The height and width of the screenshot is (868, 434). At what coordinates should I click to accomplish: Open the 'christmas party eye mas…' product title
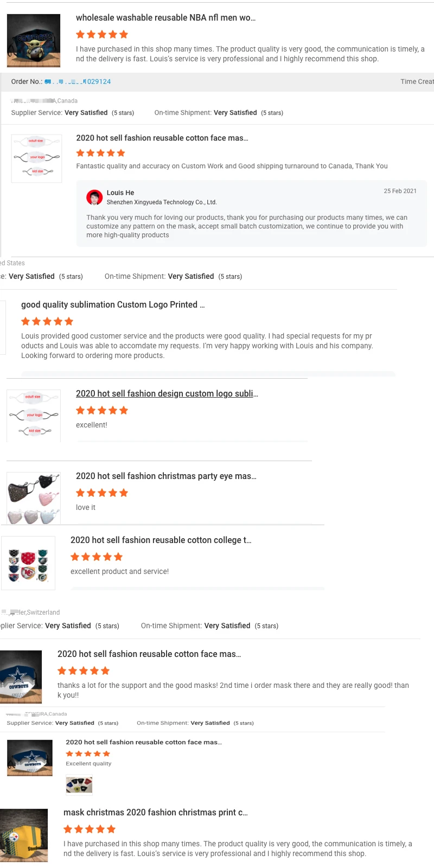tap(166, 476)
